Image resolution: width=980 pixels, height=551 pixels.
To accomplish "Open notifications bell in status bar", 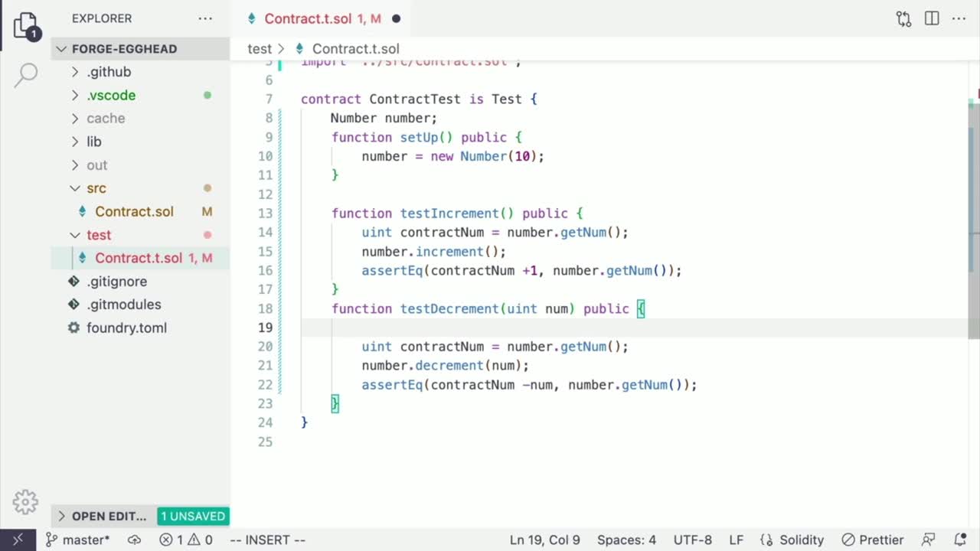I will point(961,540).
